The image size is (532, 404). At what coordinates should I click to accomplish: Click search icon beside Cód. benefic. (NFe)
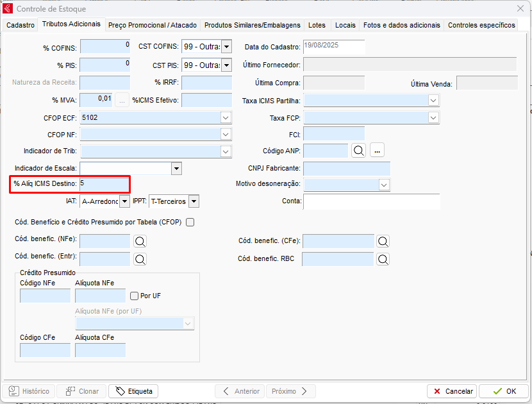coord(140,241)
